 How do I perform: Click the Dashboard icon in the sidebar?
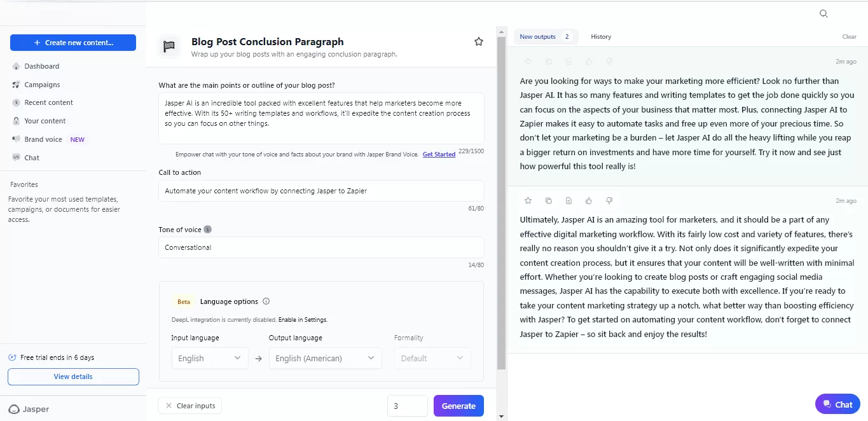(x=17, y=66)
